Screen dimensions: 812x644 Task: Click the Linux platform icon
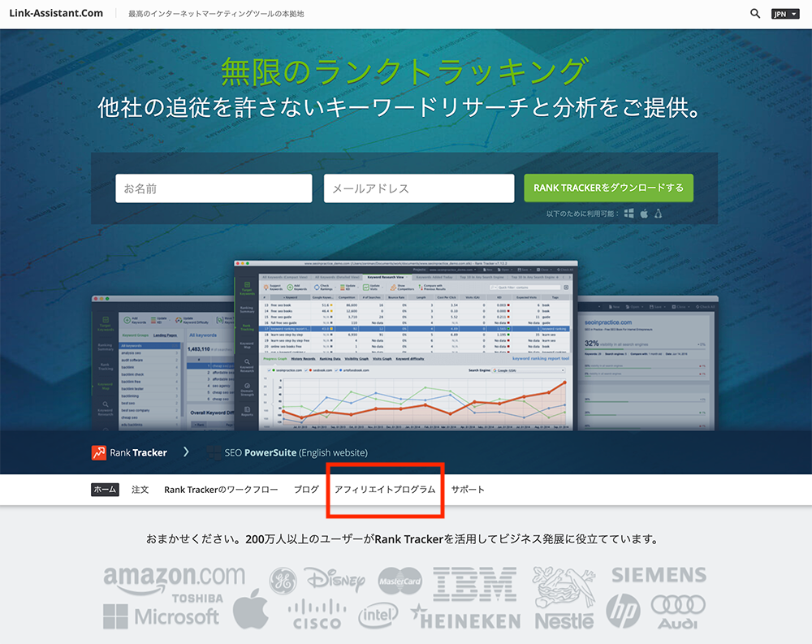(x=659, y=214)
